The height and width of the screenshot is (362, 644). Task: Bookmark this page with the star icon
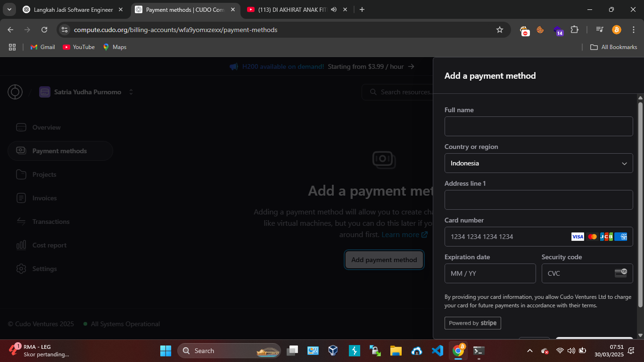pos(500,30)
